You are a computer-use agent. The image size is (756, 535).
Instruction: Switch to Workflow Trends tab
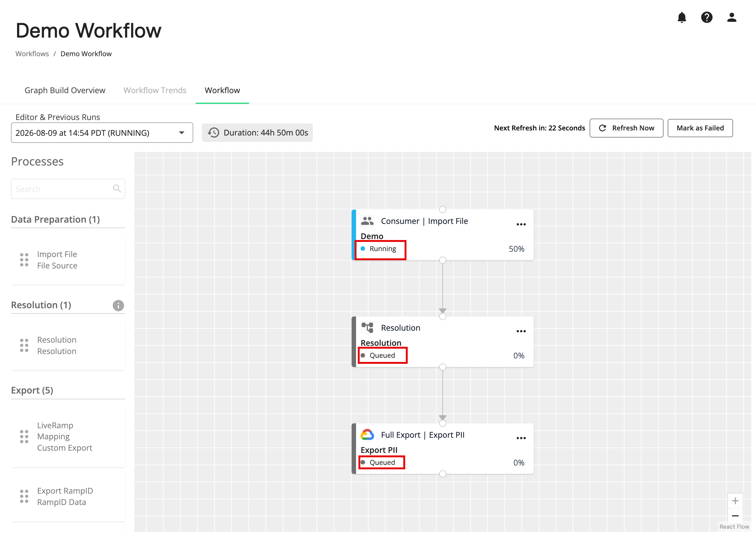pos(155,90)
